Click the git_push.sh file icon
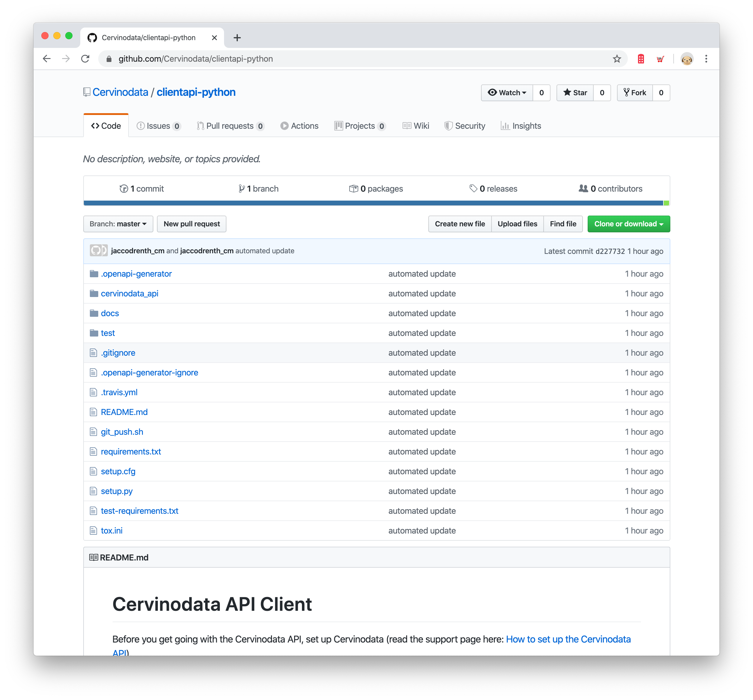Viewport: 753px width, 700px height. tap(93, 431)
